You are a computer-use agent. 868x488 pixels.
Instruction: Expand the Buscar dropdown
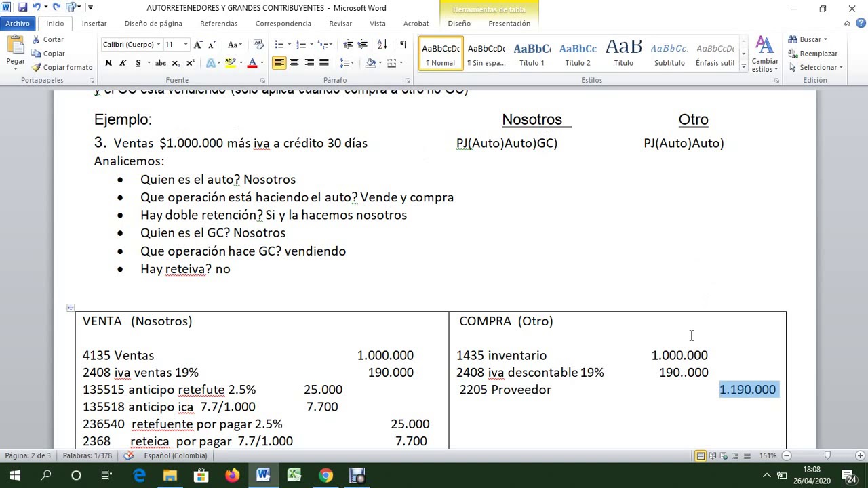(x=825, y=39)
